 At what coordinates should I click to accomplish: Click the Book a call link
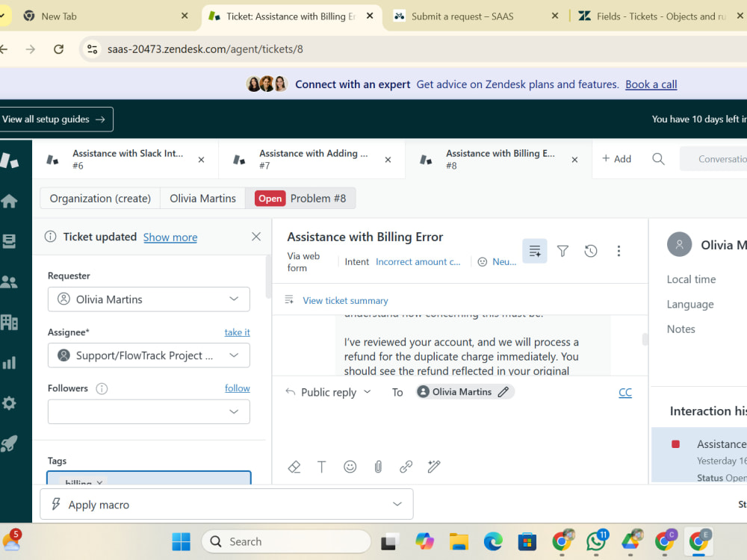[x=651, y=84]
